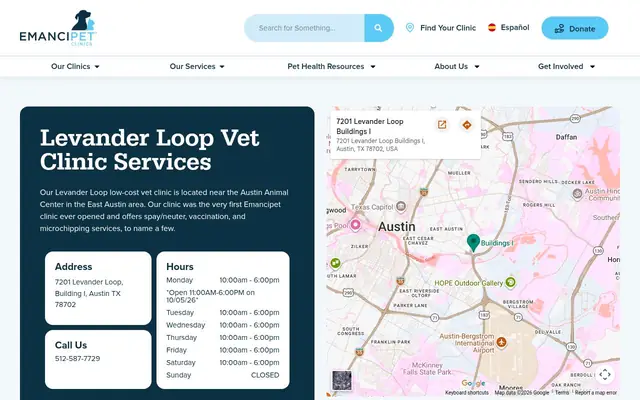This screenshot has width=640, height=400.
Task: Open the About Us menu
Action: coord(451,66)
